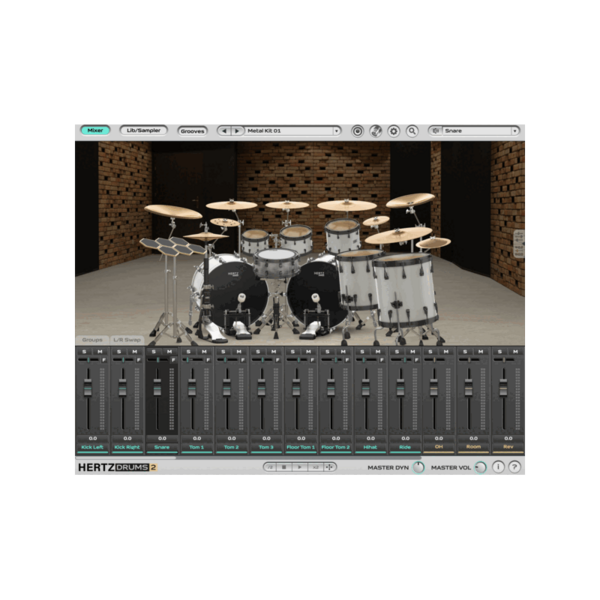Image resolution: width=600 pixels, height=600 pixels.
Task: Solo the Snare channel
Action: click(154, 352)
